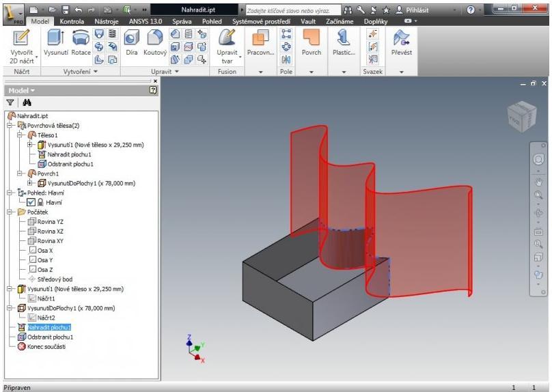
Task: Open the Model browser help icon
Action: point(153,90)
